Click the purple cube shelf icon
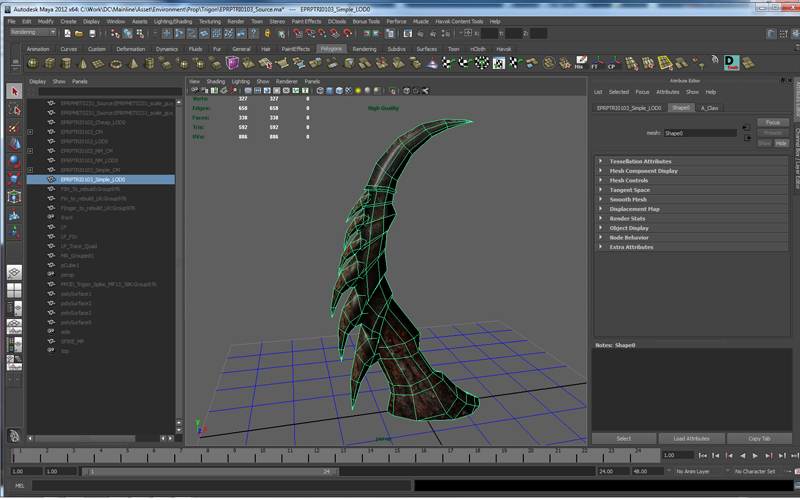Viewport: 800px width, 500px height. (x=232, y=63)
